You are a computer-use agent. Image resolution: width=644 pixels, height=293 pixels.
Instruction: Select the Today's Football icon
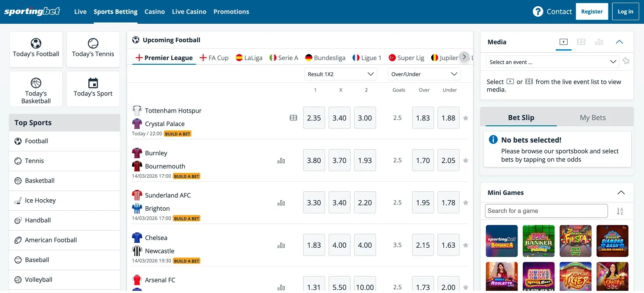[x=36, y=43]
